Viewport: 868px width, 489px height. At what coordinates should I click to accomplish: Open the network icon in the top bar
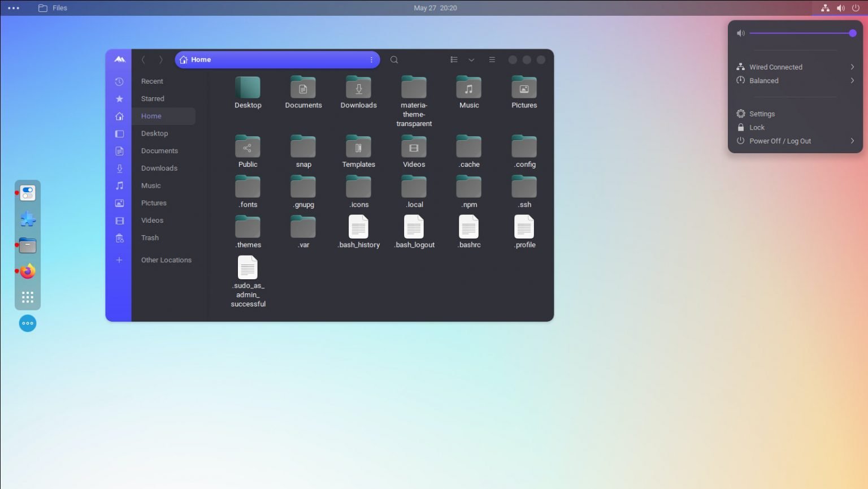pyautogui.click(x=824, y=8)
